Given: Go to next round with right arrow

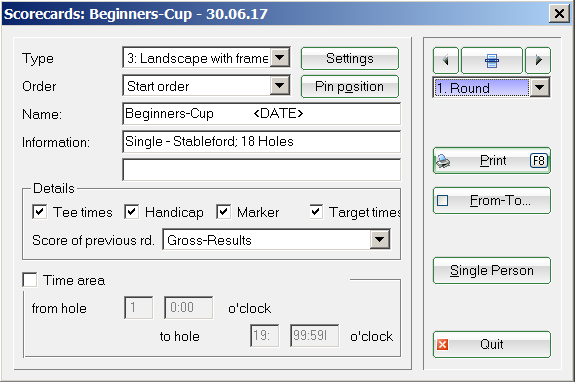Looking at the screenshot, I should pyautogui.click(x=538, y=60).
